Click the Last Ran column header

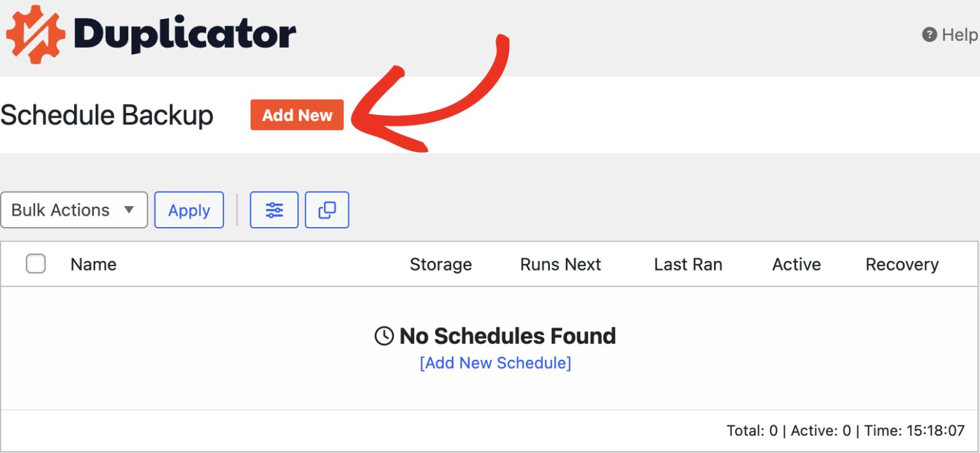pos(688,264)
